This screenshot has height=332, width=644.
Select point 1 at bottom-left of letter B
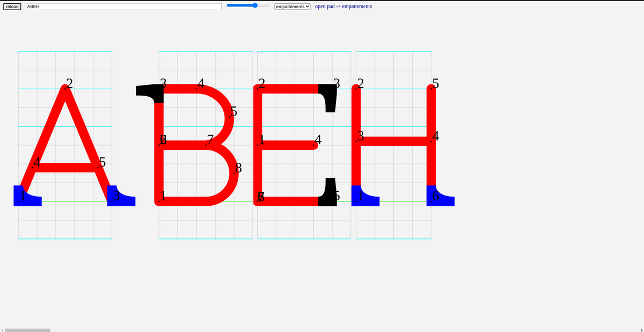163,196
